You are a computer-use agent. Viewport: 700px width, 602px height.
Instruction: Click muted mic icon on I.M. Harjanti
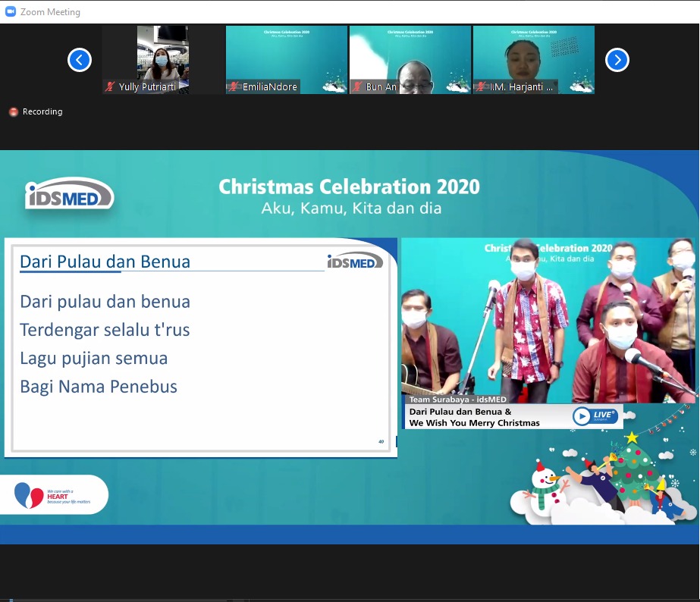click(481, 87)
